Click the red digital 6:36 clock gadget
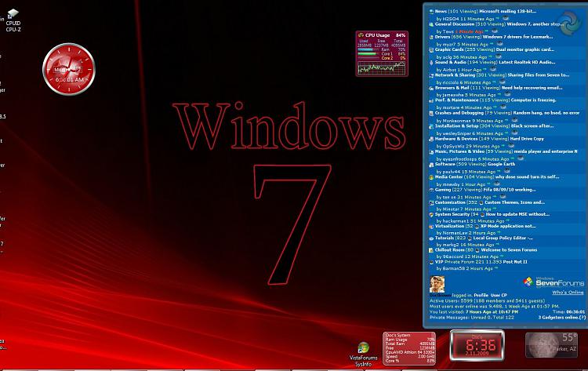Viewport: 588px width, 371px height. [477, 345]
